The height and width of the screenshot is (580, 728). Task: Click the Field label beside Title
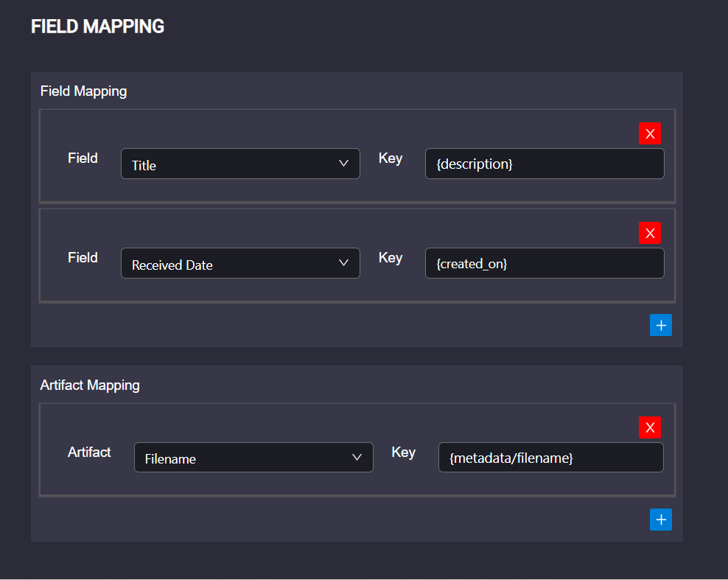(83, 158)
